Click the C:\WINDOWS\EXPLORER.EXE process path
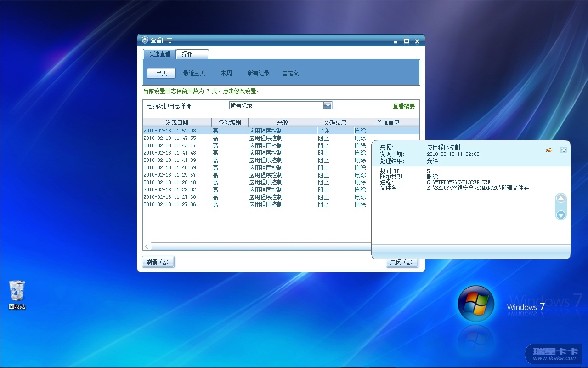The height and width of the screenshot is (368, 588). 458,182
